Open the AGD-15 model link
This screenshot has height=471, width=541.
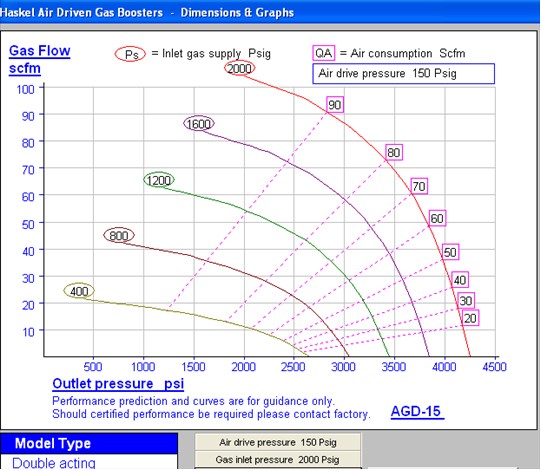[417, 411]
